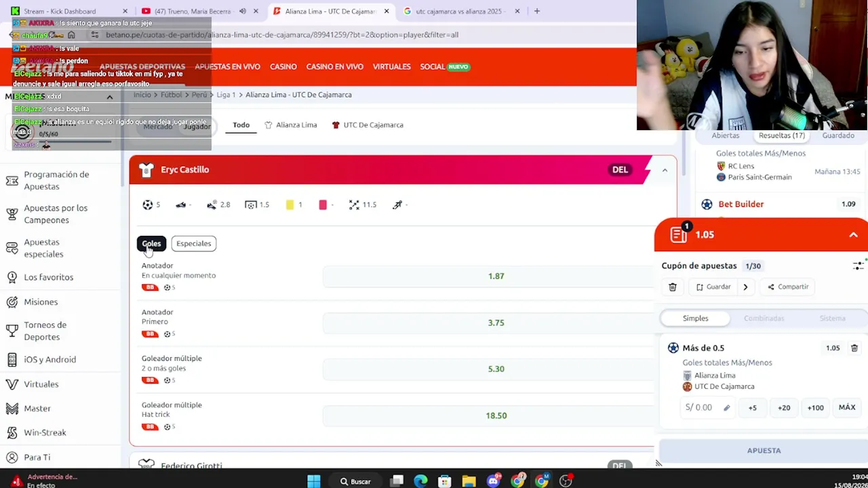The height and width of the screenshot is (488, 868).
Task: Add +20 to the stake
Action: pos(784,408)
